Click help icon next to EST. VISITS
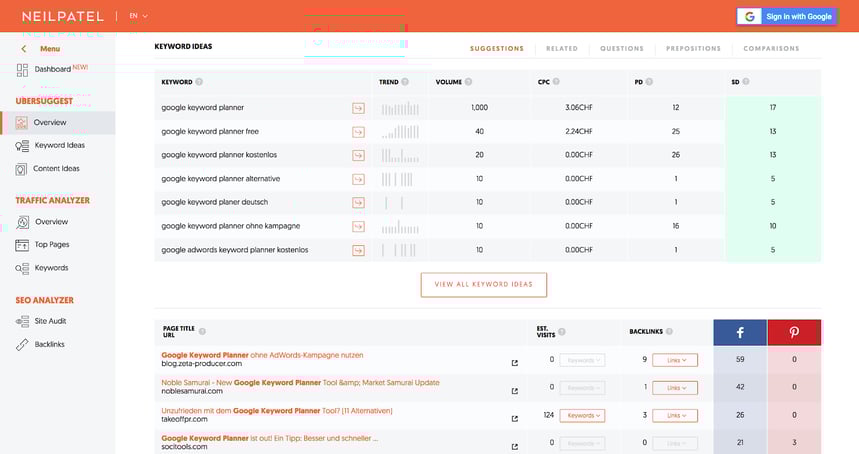859x454 pixels. click(562, 332)
